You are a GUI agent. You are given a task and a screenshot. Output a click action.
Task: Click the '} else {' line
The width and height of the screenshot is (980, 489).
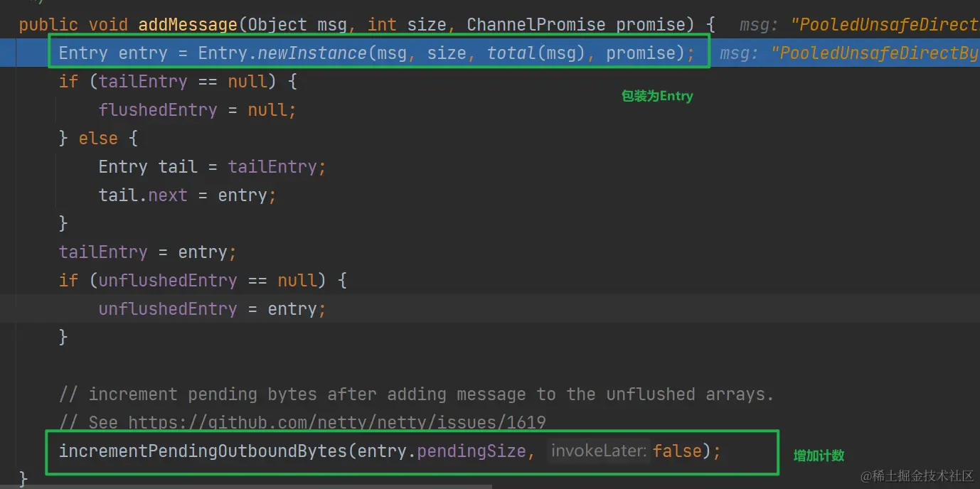(98, 139)
